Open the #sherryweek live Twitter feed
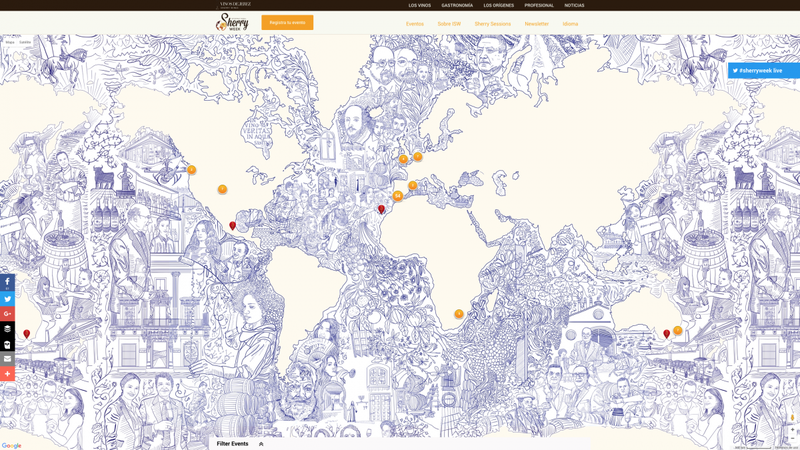The width and height of the screenshot is (800, 450). pyautogui.click(x=763, y=71)
